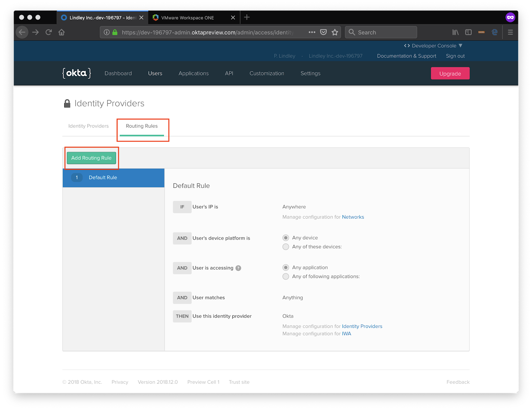Click the Anything value for User matches
This screenshot has height=410, width=532.
(x=293, y=298)
